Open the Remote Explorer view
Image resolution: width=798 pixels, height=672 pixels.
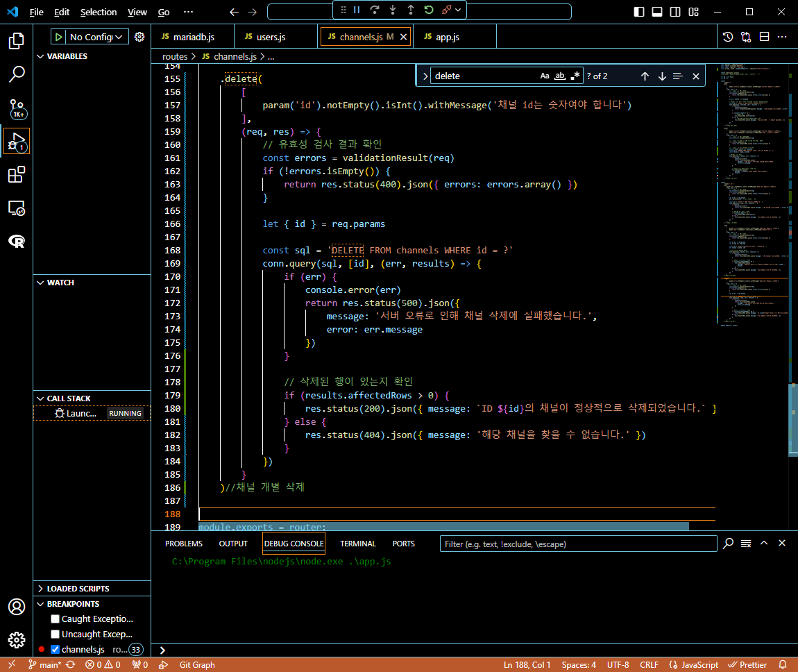(x=16, y=208)
